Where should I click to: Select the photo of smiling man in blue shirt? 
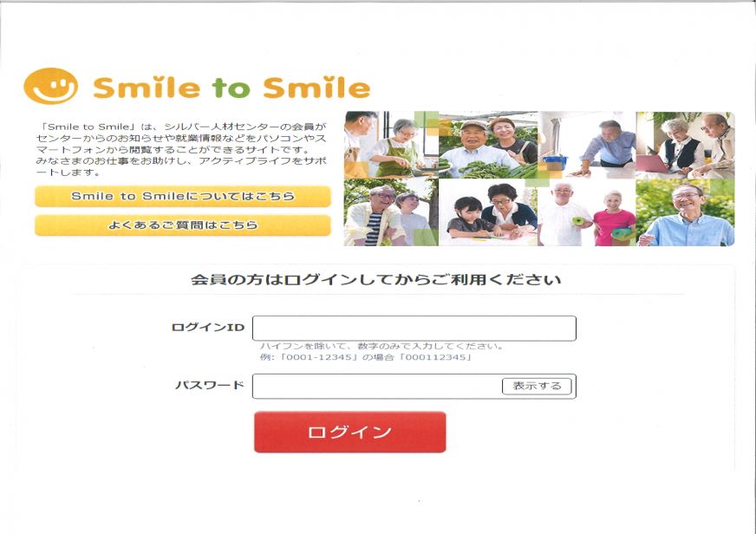(x=685, y=212)
